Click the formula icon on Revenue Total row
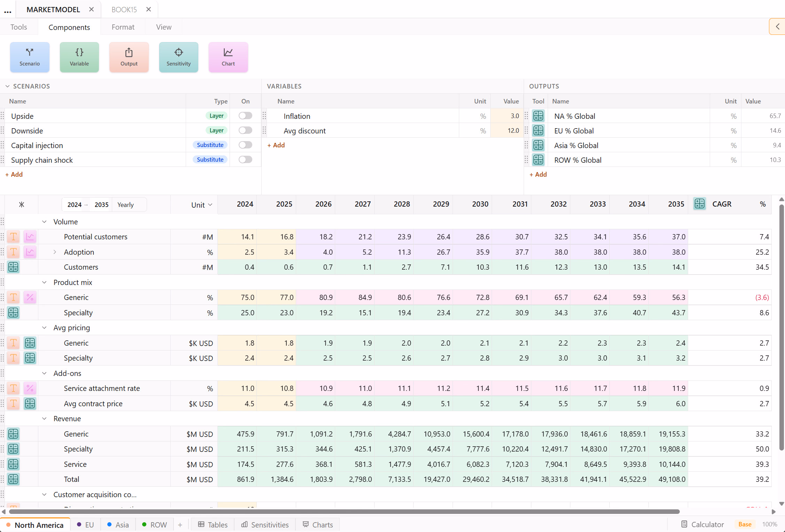Image resolution: width=785 pixels, height=532 pixels. coord(13,479)
